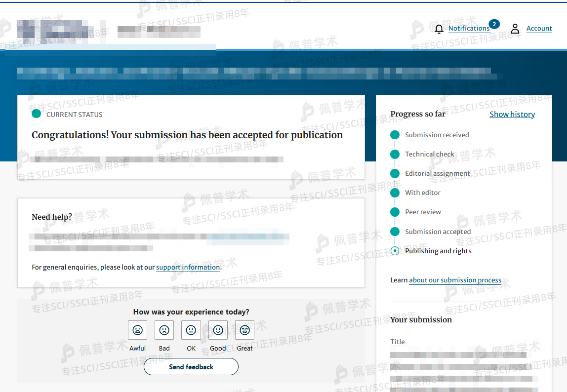
Task: Open the Account menu link
Action: [x=539, y=29]
